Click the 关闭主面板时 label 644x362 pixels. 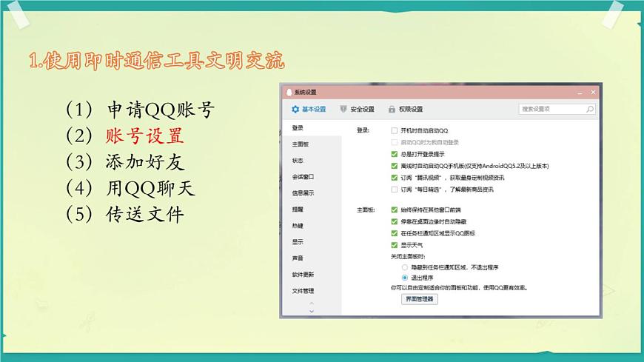pos(408,256)
